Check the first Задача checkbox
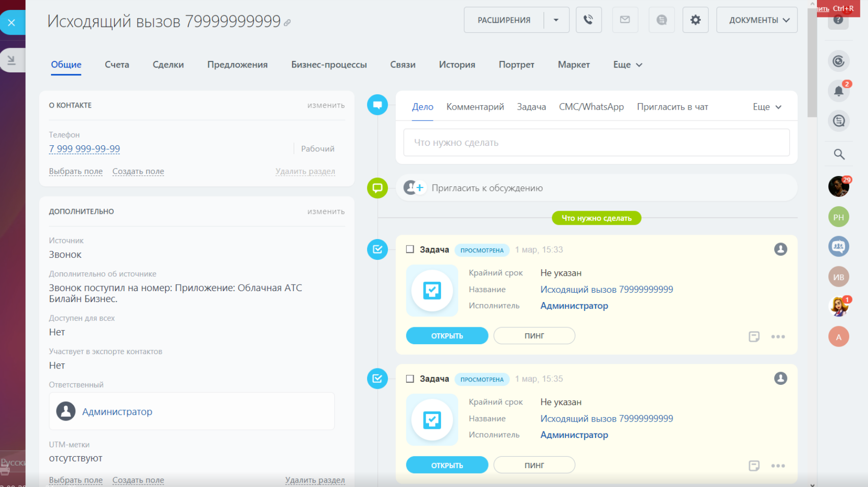Image resolution: width=868 pixels, height=487 pixels. coord(410,249)
